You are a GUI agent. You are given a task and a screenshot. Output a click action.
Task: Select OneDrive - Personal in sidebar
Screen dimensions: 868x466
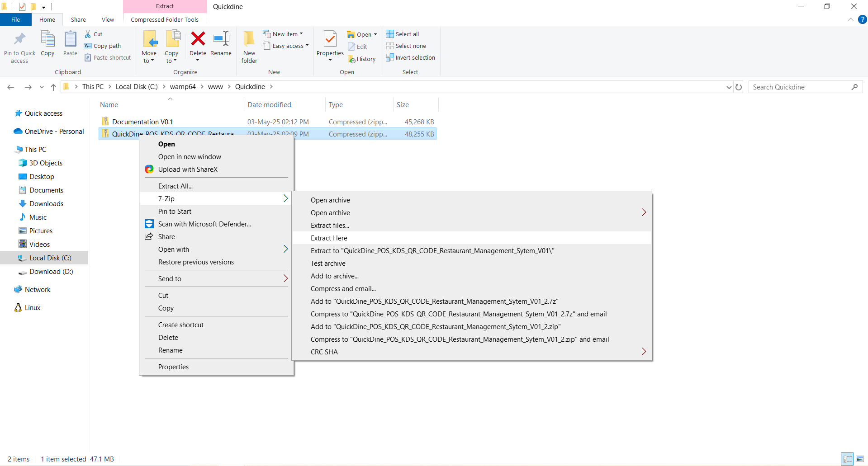tap(54, 131)
